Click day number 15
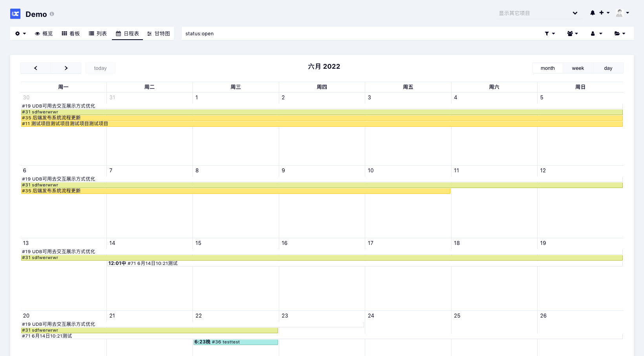The height and width of the screenshot is (356, 644). (x=198, y=243)
